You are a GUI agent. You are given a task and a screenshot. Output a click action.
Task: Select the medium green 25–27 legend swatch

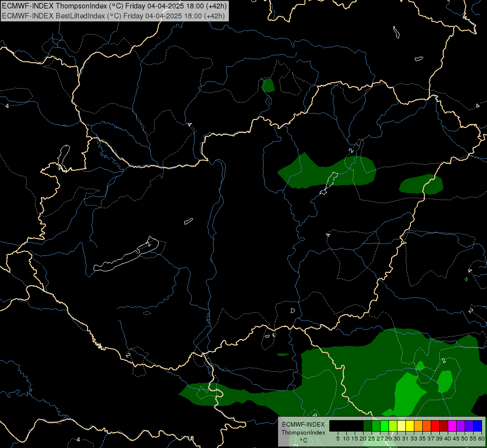point(376,426)
